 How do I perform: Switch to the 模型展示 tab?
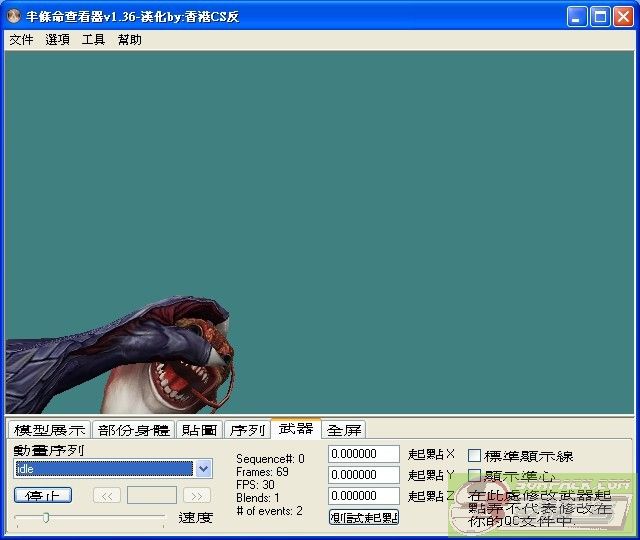pos(49,430)
